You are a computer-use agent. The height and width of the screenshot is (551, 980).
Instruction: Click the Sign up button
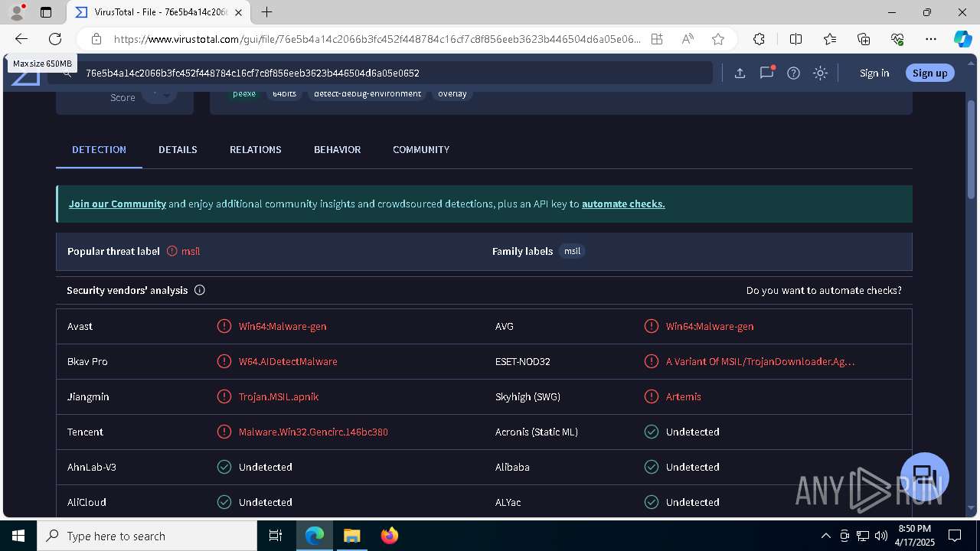[x=929, y=73]
